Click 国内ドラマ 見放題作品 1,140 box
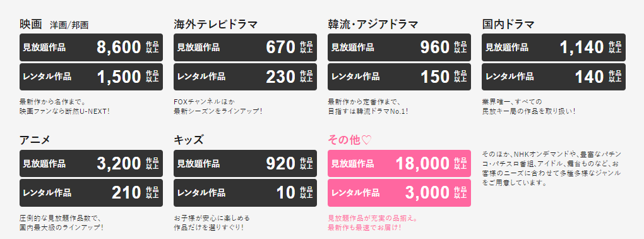This screenshot has height=239, width=644. pyautogui.click(x=554, y=47)
